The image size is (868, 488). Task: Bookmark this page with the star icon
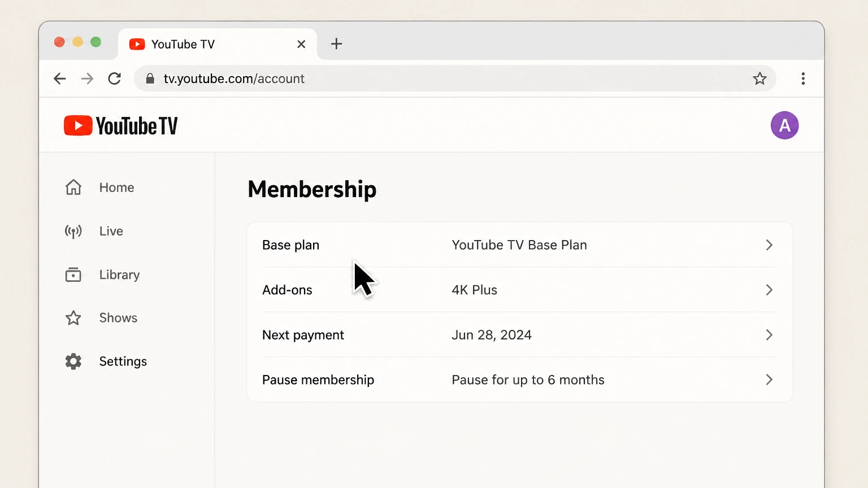[759, 79]
